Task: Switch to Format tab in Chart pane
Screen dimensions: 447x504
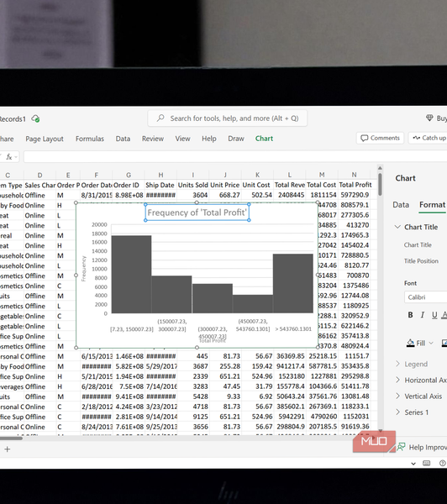Action: coord(432,205)
